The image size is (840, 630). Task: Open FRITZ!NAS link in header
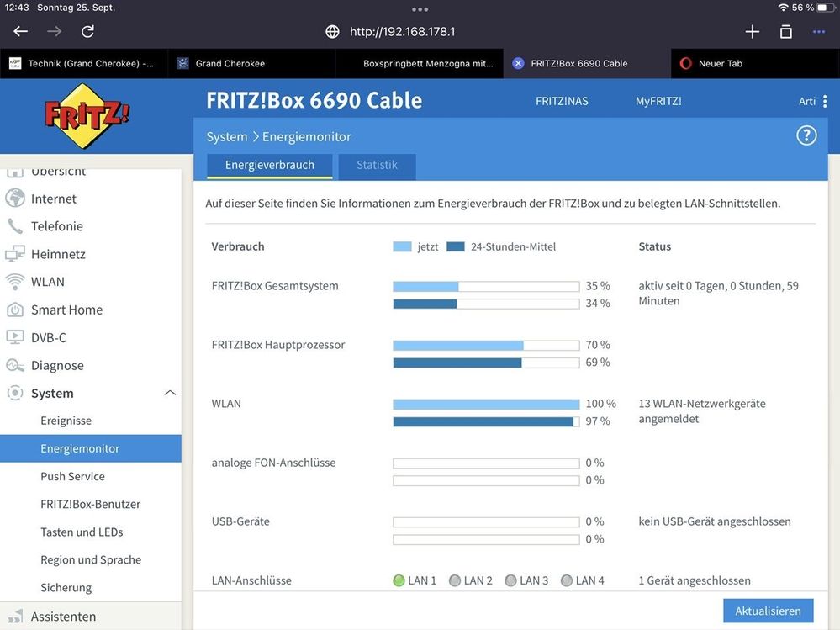point(562,101)
